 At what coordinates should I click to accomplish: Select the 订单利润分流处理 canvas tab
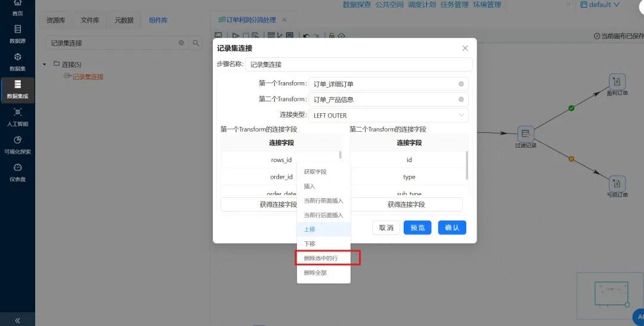point(247,20)
